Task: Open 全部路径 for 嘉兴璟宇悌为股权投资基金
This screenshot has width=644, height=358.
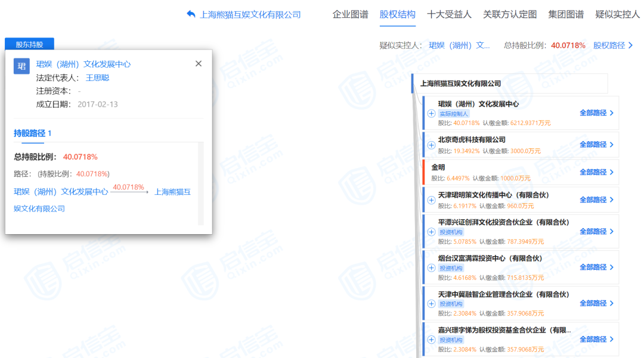Action: point(596,339)
